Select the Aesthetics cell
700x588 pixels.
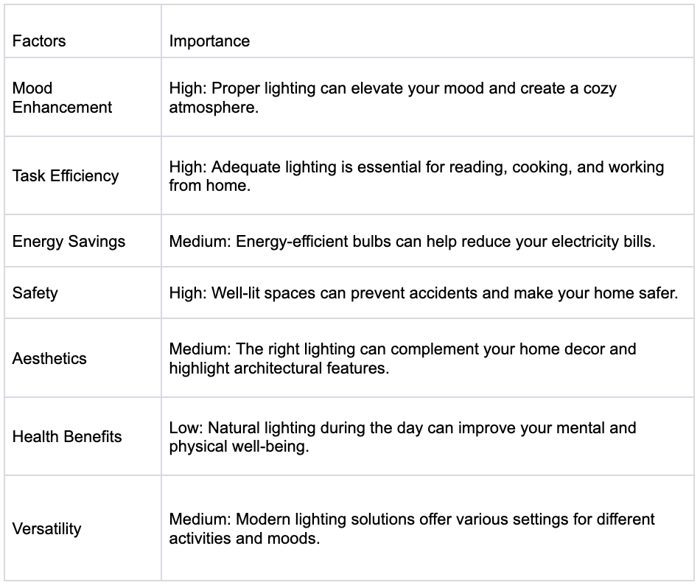coord(83,358)
